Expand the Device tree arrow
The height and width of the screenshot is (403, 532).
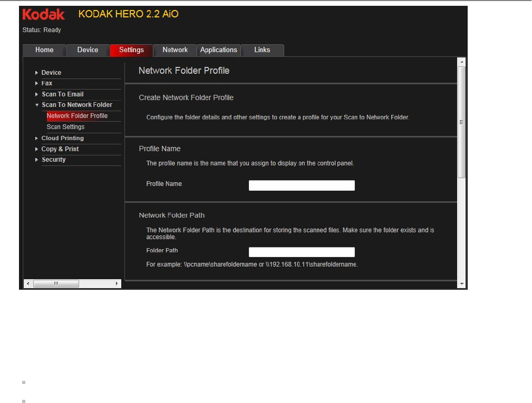[x=36, y=73]
